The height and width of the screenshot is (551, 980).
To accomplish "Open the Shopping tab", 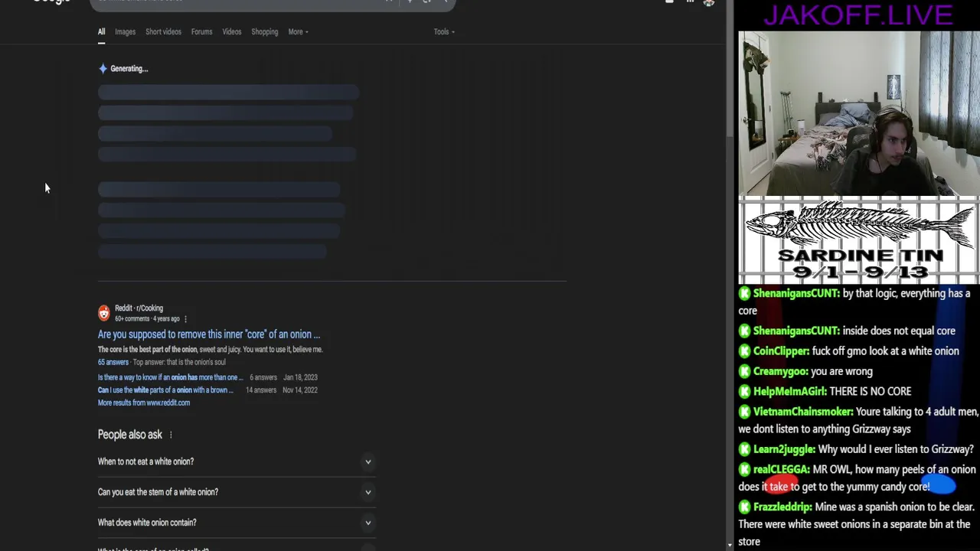I will 264,31.
